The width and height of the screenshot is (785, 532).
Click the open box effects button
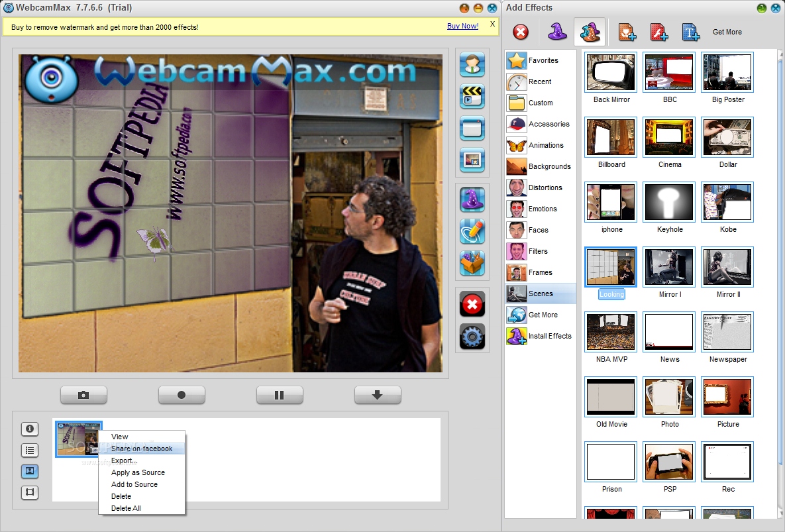pos(472,263)
